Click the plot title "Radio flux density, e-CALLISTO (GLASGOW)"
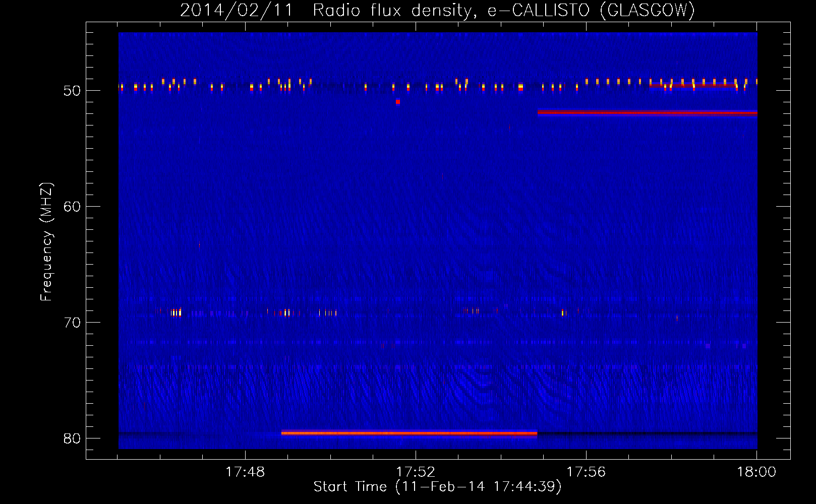The image size is (816, 504). click(x=504, y=10)
